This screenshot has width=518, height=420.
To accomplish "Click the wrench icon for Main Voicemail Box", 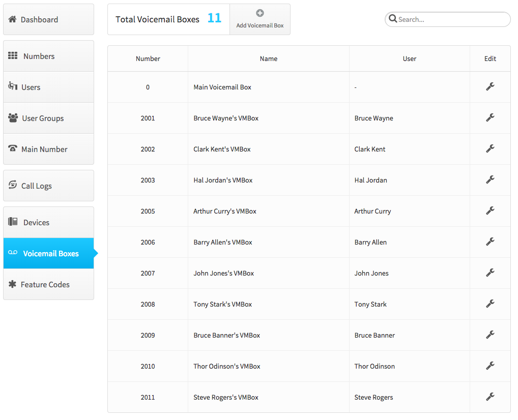I will [x=490, y=86].
